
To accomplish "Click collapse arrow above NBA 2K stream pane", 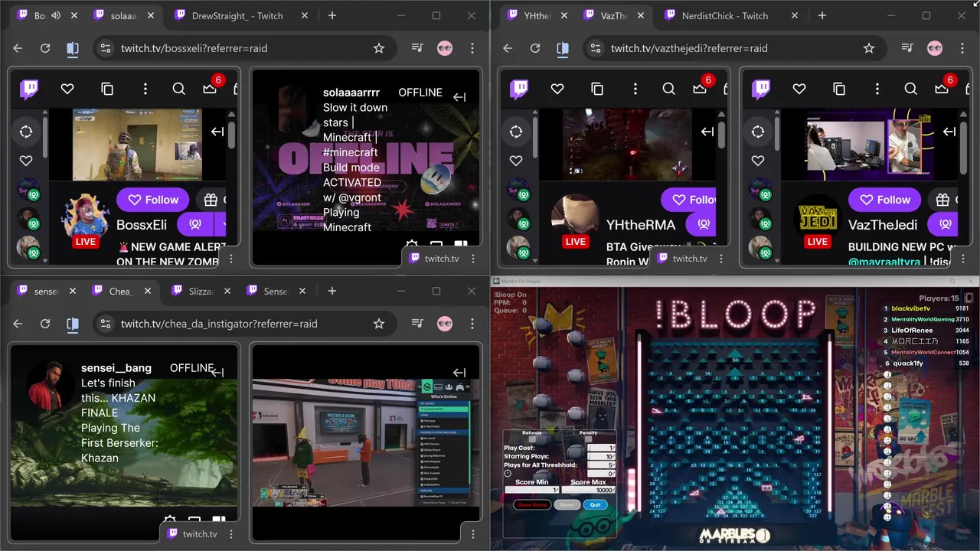I will (x=459, y=373).
